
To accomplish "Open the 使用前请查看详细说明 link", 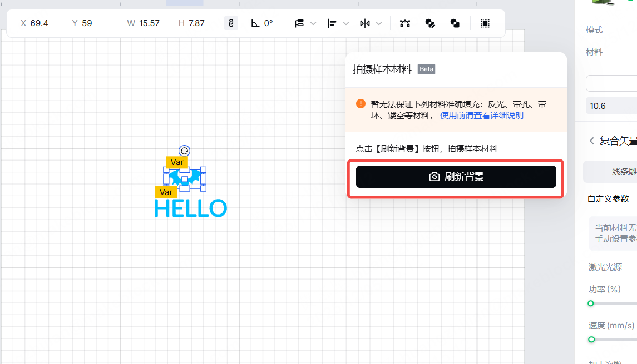I will coord(481,116).
